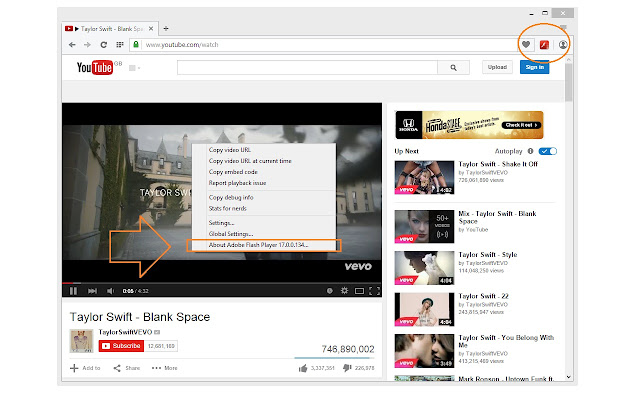The image size is (640, 400).
Task: Open the Speed Dial grid icon
Action: point(120,44)
